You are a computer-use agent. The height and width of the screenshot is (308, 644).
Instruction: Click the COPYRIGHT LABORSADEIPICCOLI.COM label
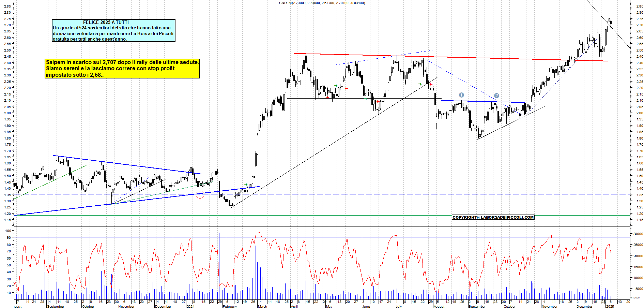493,217
